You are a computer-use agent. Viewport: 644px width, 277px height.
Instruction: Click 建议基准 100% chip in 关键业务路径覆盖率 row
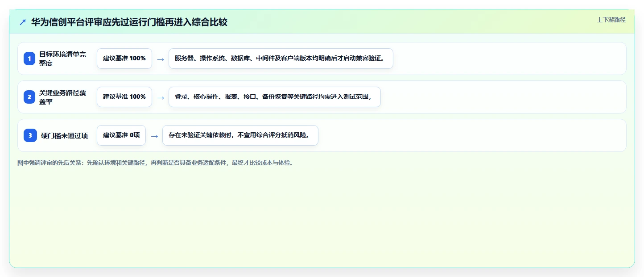(124, 97)
